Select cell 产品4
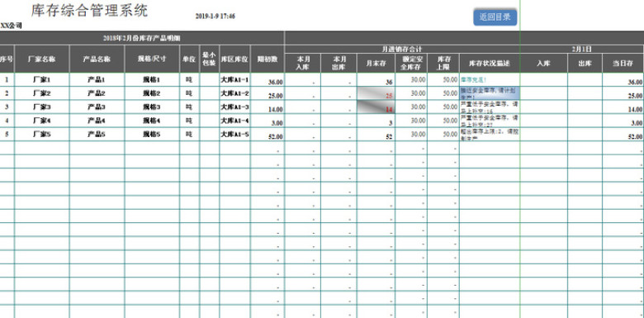644x318 pixels. (97, 121)
